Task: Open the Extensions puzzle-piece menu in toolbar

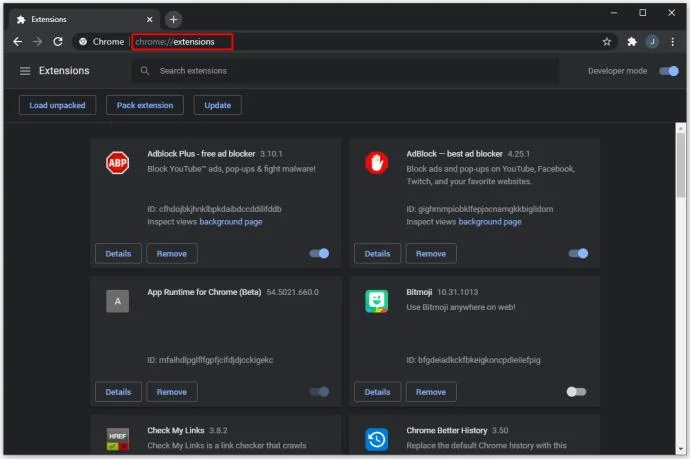Action: point(632,41)
